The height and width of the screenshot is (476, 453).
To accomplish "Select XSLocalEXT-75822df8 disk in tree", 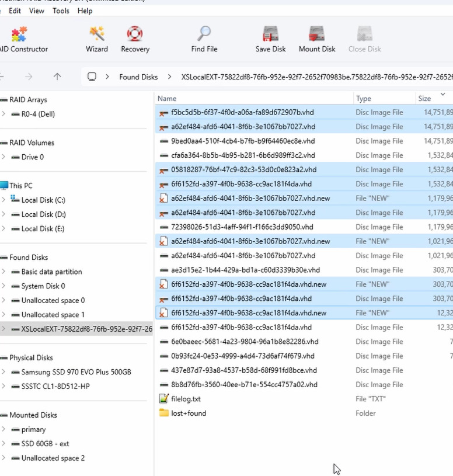I will (x=87, y=329).
